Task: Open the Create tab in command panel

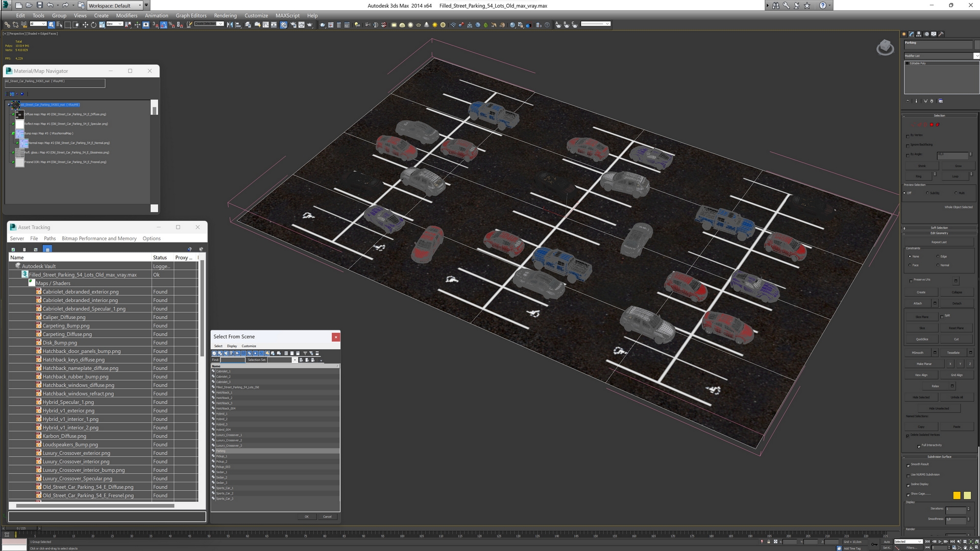Action: click(904, 34)
